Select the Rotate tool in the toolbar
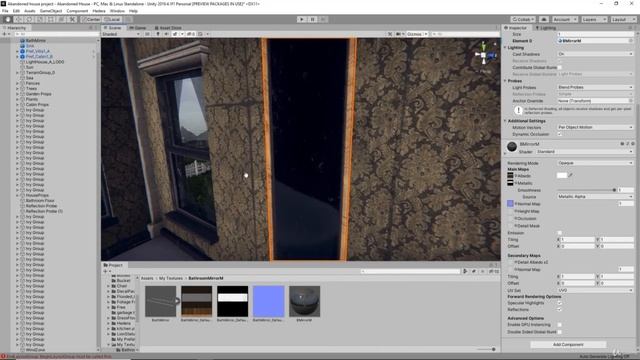This screenshot has width=640, height=360. tap(29, 19)
